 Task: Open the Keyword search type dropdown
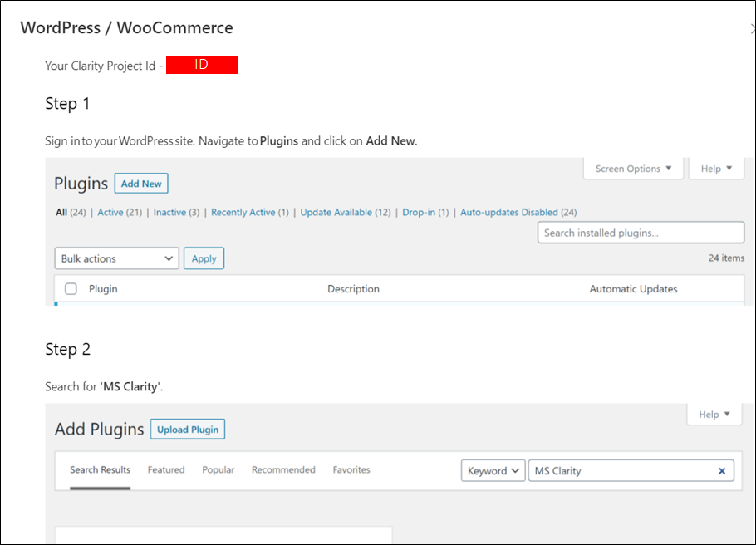pyautogui.click(x=493, y=471)
